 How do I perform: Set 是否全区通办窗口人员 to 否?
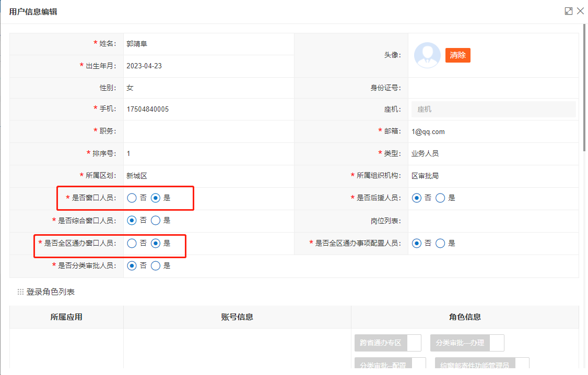(x=132, y=243)
